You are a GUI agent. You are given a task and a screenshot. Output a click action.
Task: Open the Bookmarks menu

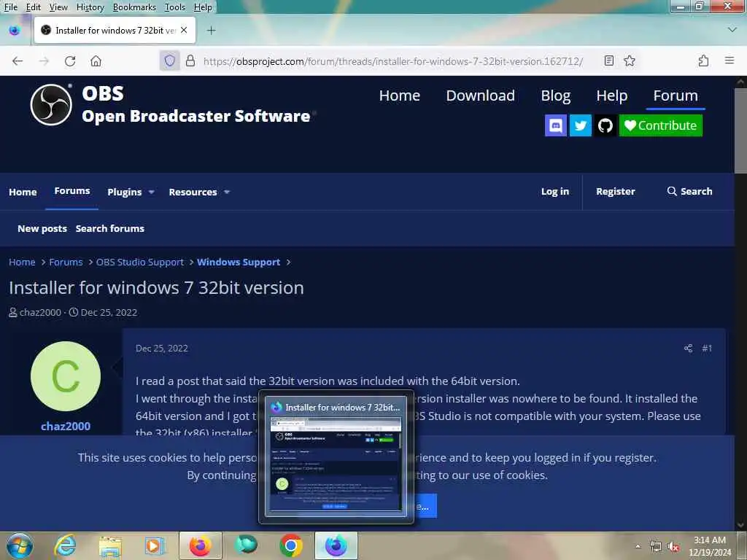pyautogui.click(x=134, y=7)
